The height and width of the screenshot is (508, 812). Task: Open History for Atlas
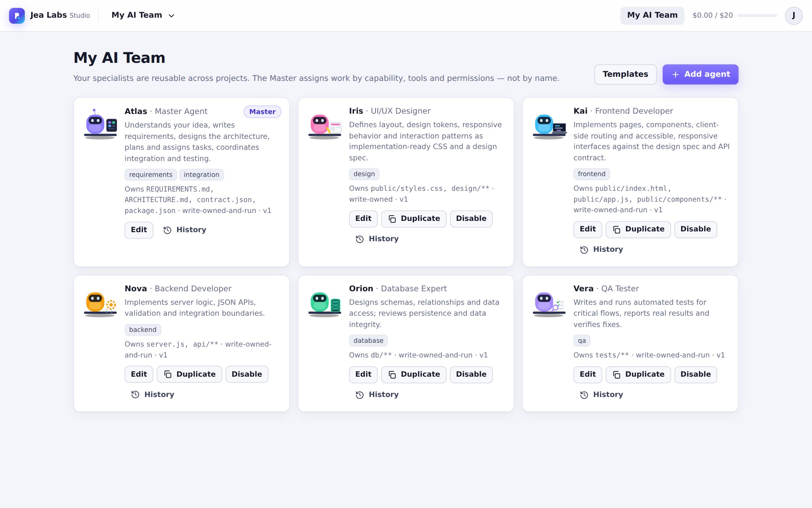point(185,230)
